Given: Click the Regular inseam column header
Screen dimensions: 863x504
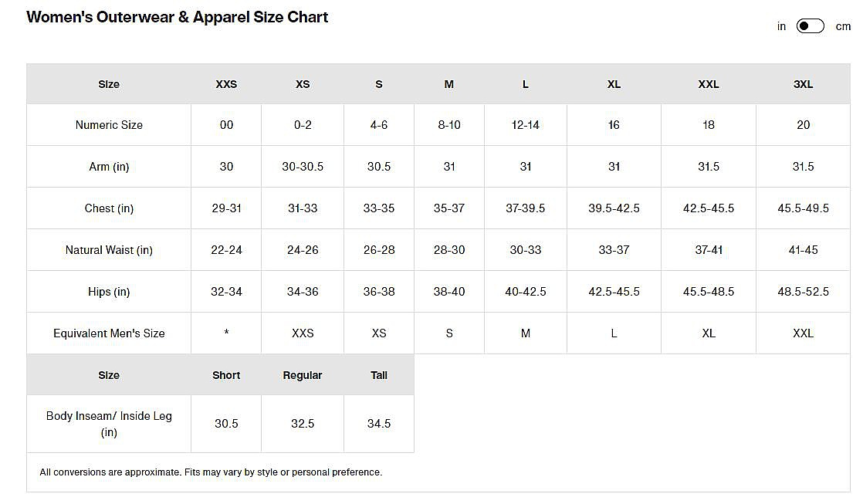Looking at the screenshot, I should (303, 375).
